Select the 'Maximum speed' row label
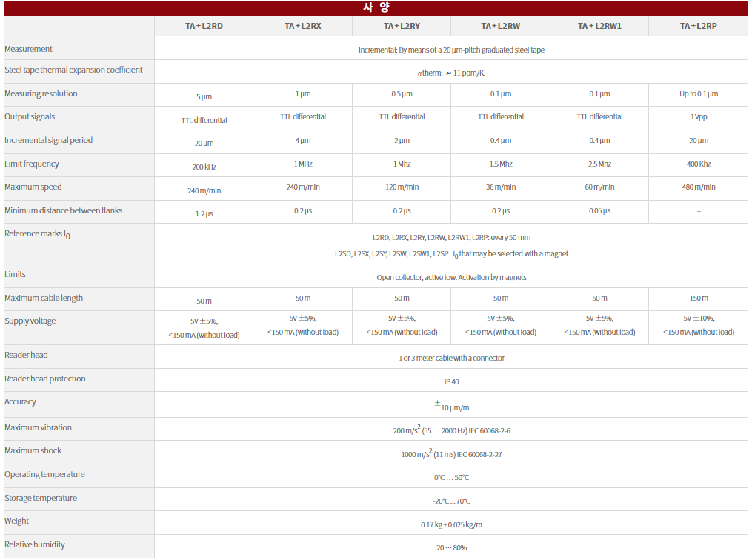 33,187
